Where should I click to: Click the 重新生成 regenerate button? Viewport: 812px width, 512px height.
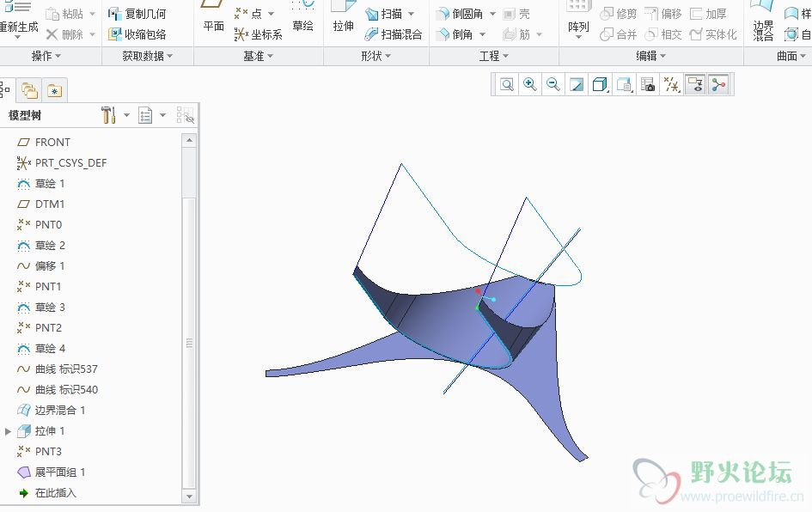[x=18, y=20]
